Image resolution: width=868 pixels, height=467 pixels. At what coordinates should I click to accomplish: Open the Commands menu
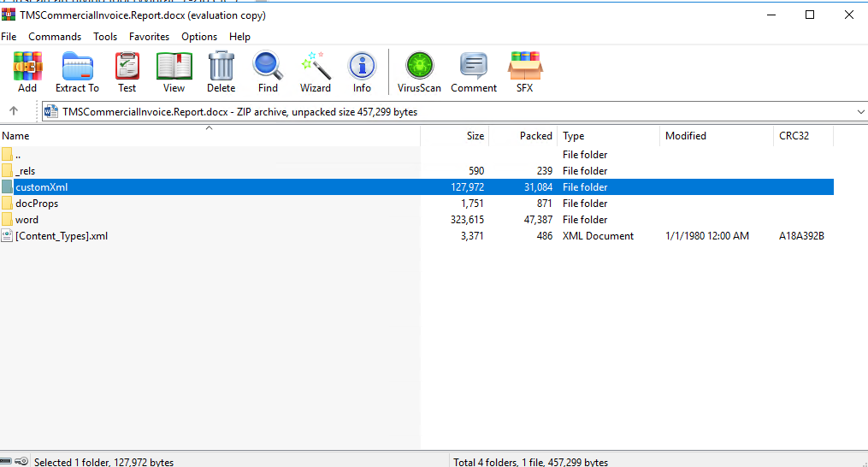55,37
